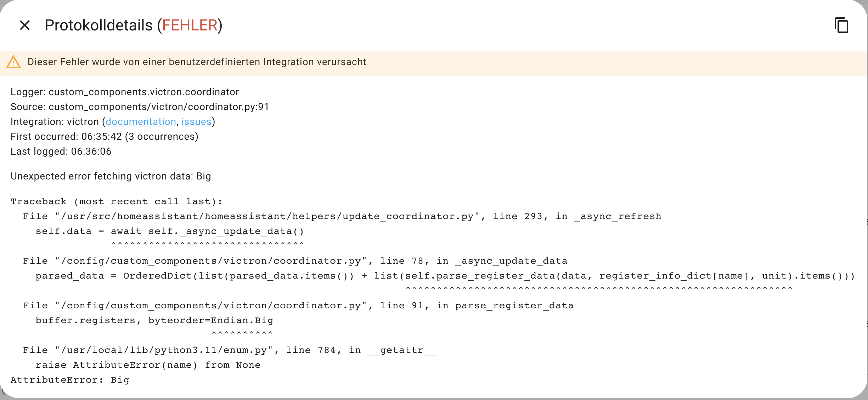
Task: Select the FEHLER label in the title
Action: tap(190, 25)
